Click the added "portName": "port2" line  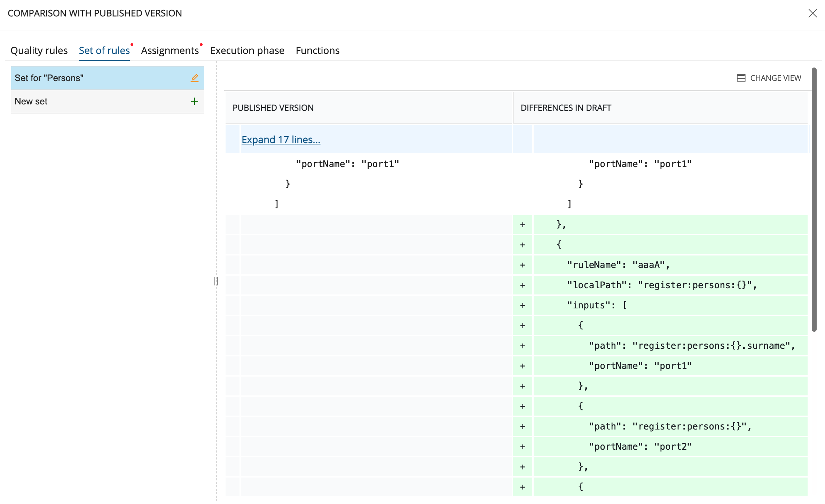click(x=670, y=447)
